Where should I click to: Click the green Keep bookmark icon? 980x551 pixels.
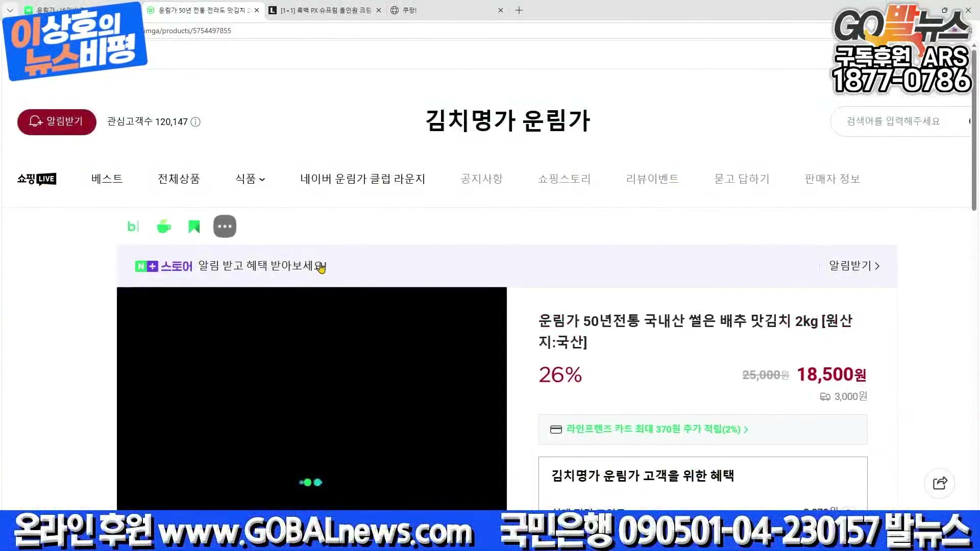(x=194, y=227)
